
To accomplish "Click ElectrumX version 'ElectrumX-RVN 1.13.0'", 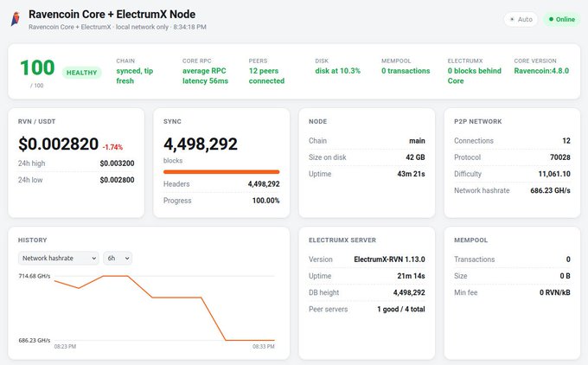I will coord(390,259).
